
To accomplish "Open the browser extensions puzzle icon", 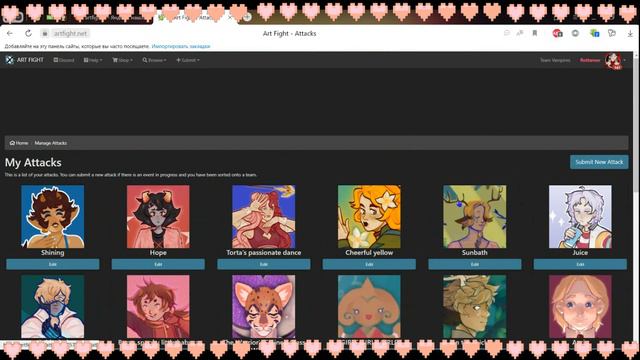I will coord(611,33).
